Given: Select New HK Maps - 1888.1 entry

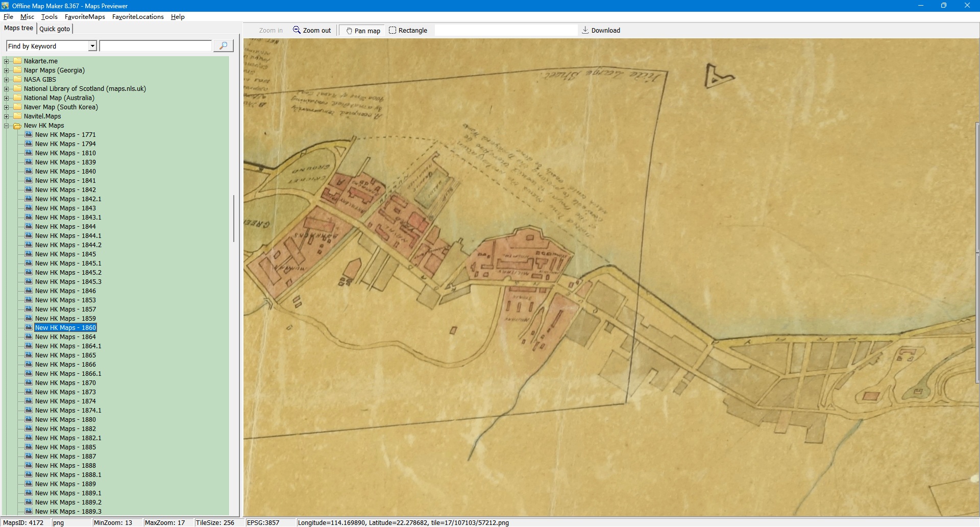Looking at the screenshot, I should coord(68,475).
